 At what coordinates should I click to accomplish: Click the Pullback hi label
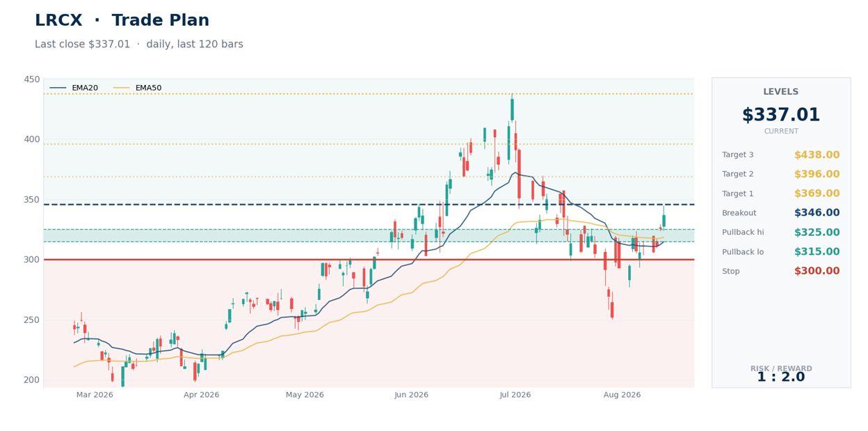point(743,233)
